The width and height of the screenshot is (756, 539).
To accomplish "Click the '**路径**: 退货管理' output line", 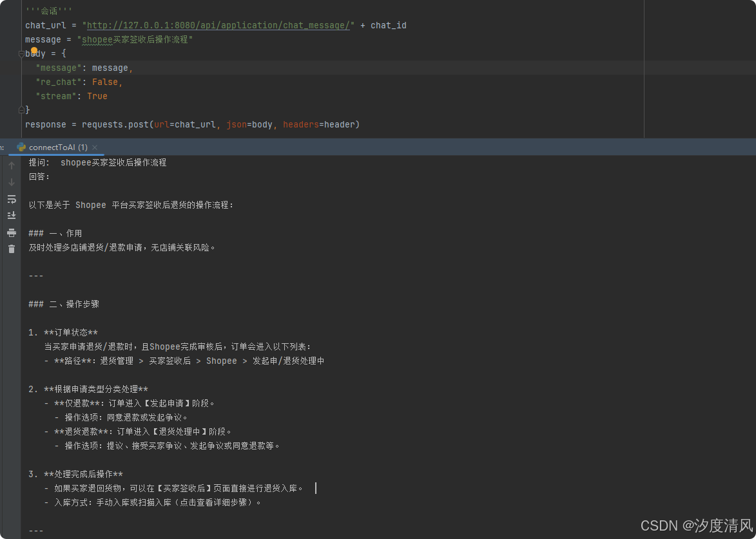I will point(184,361).
